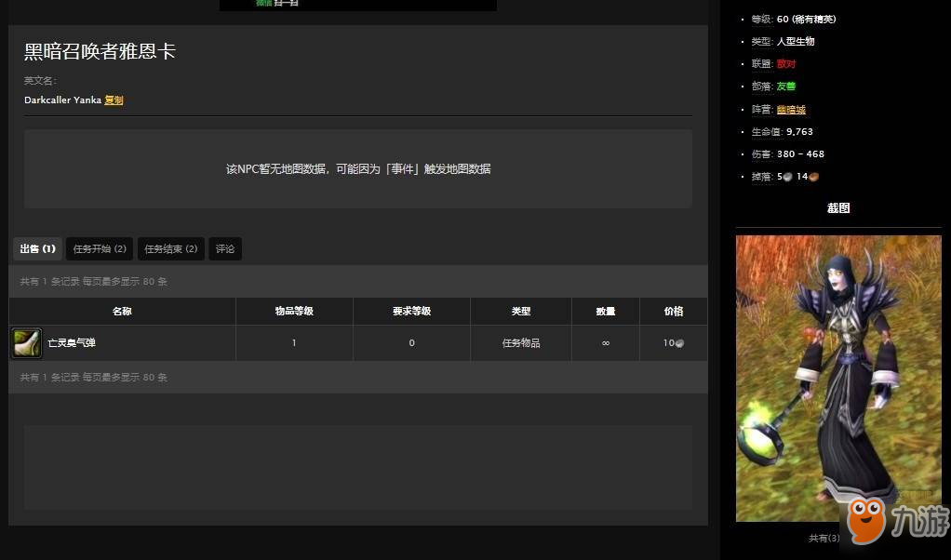The height and width of the screenshot is (560, 951).
Task: Open the 亡灵臭气弹 item name link
Action: tap(72, 343)
